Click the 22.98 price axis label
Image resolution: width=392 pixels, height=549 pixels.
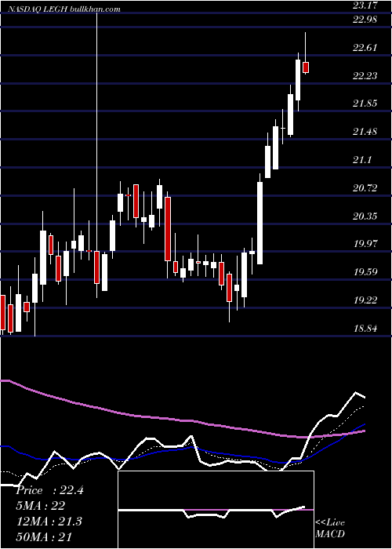pos(365,20)
